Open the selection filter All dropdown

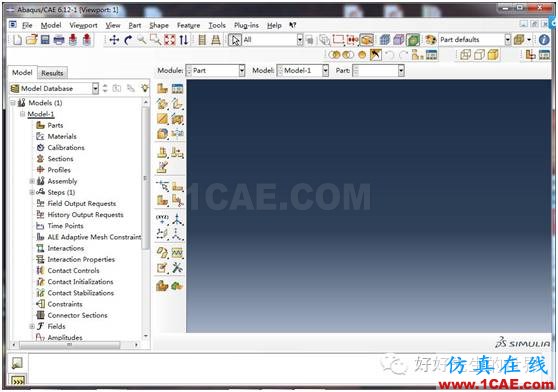pyautogui.click(x=273, y=40)
